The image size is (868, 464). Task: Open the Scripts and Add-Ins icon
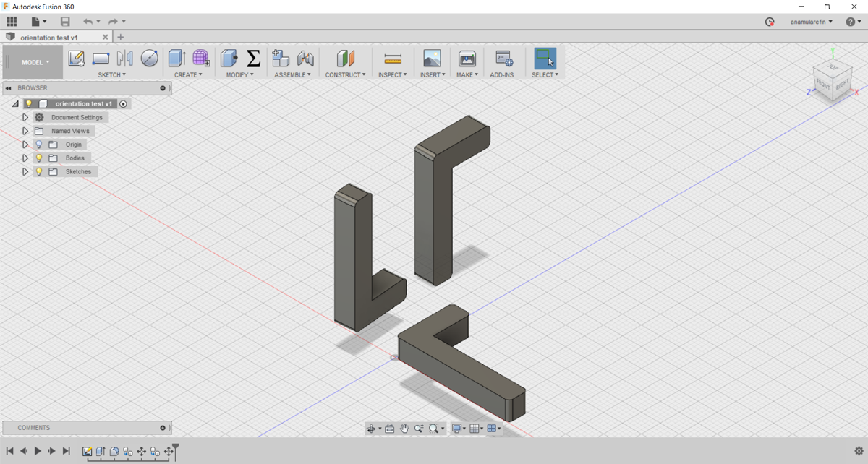click(503, 59)
